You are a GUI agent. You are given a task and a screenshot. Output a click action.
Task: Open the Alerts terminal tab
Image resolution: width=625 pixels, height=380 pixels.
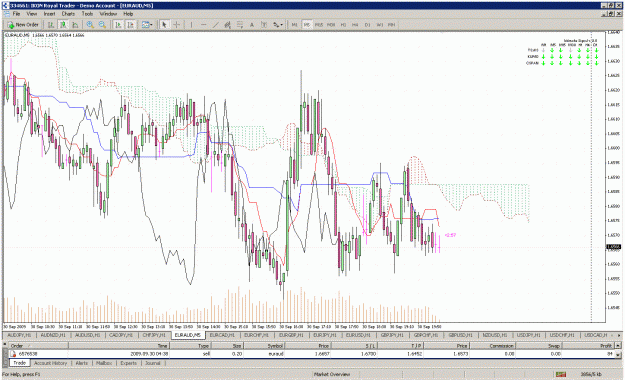[x=82, y=363]
